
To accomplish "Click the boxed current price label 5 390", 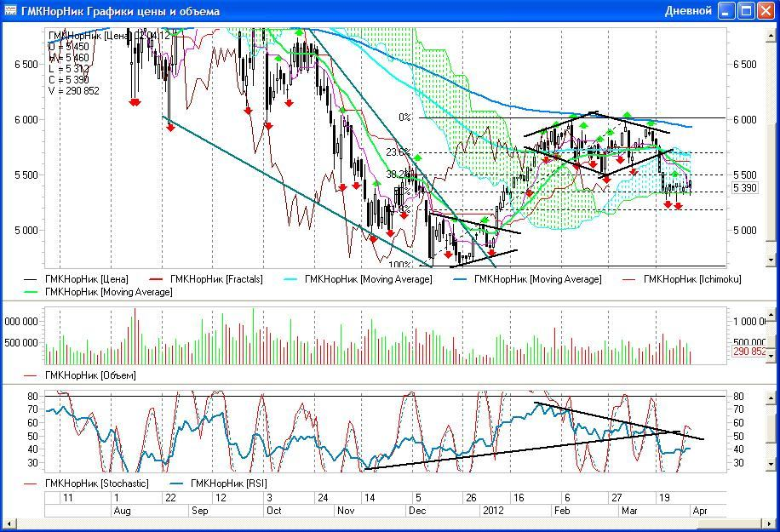I will tap(745, 187).
